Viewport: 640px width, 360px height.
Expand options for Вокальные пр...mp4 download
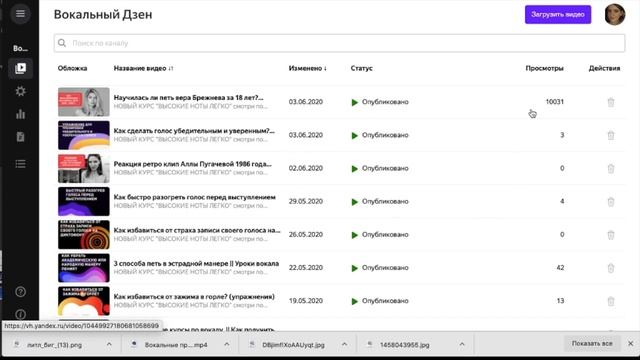[227, 345]
